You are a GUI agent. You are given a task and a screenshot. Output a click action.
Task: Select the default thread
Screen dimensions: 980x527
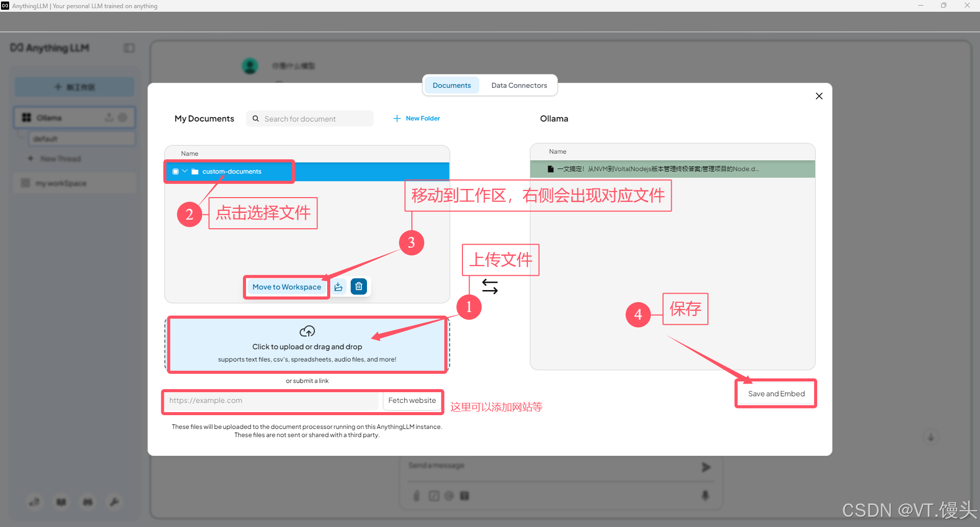(82, 139)
